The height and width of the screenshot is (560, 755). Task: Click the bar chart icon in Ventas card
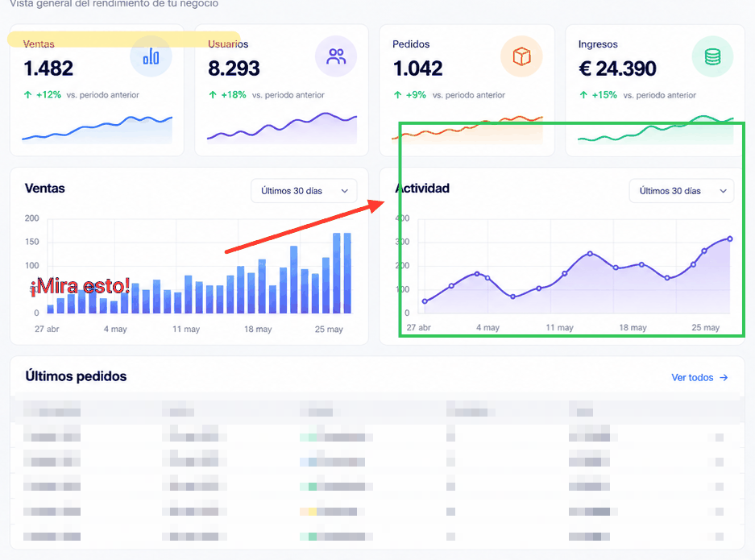151,56
